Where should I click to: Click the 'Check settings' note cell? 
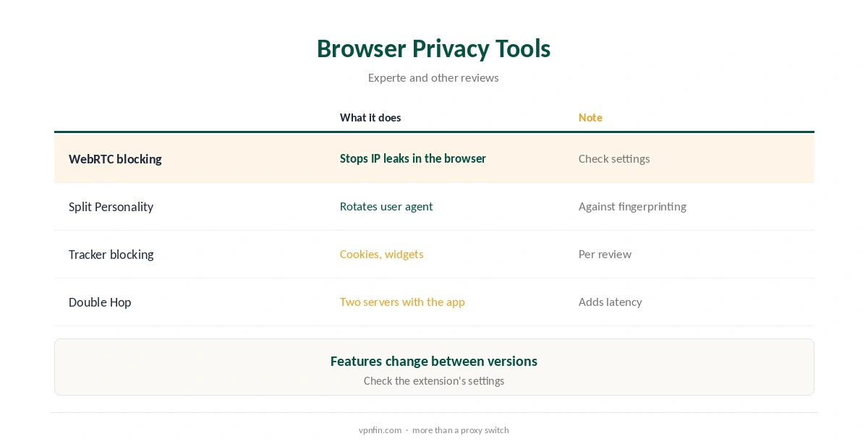pos(614,158)
